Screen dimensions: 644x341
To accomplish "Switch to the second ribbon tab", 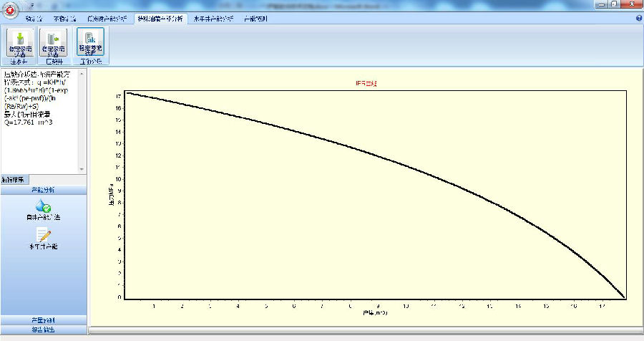I will coord(65,19).
